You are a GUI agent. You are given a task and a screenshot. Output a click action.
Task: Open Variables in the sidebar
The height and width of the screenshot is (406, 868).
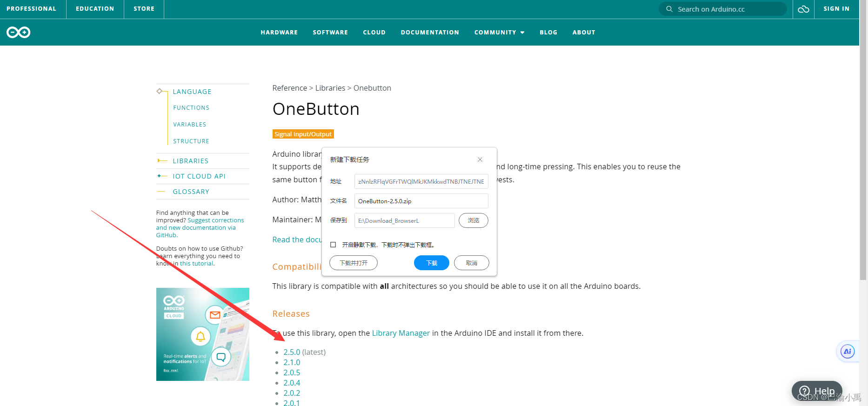[190, 125]
